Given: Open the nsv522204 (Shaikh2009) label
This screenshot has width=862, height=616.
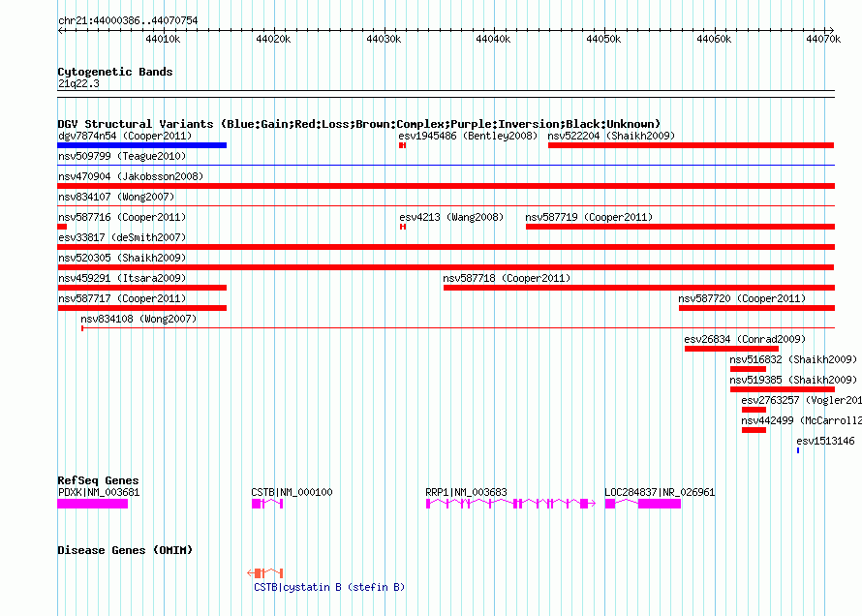Looking at the screenshot, I should pyautogui.click(x=611, y=136).
